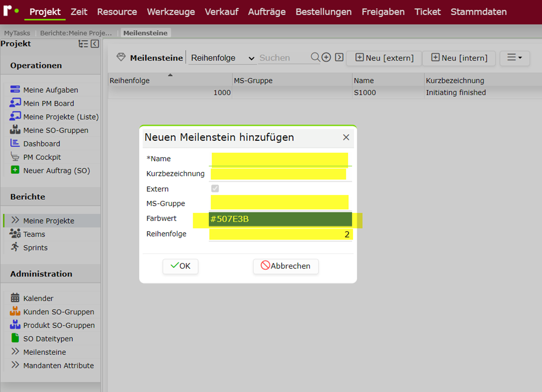Open Meine Projekte (Liste)
Viewport: 542px width, 392px height.
(x=54, y=117)
